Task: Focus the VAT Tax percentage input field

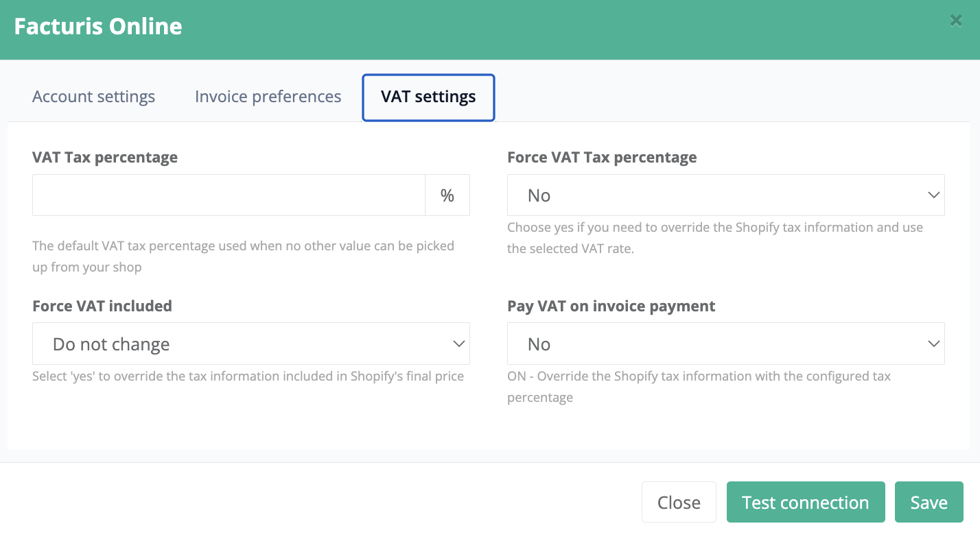Action: point(229,195)
